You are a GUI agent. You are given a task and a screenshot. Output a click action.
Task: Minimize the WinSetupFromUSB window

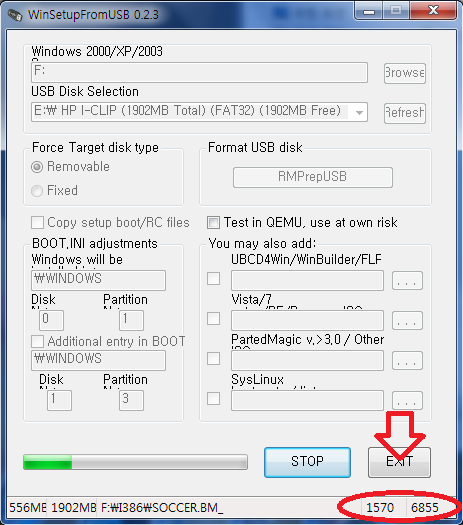coord(369,11)
